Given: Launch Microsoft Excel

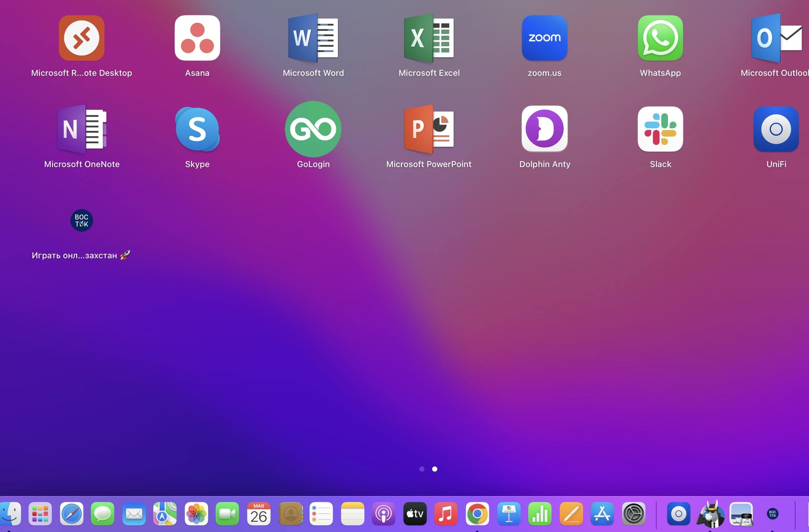Looking at the screenshot, I should [429, 38].
